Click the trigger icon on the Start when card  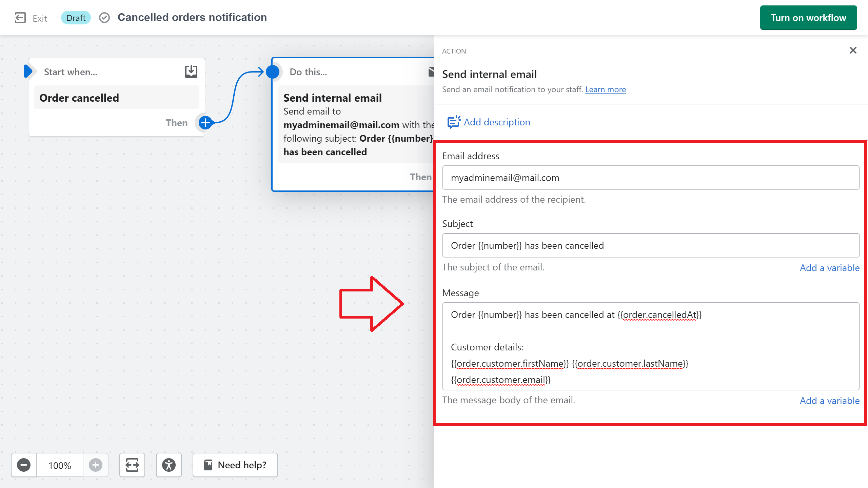click(x=191, y=72)
